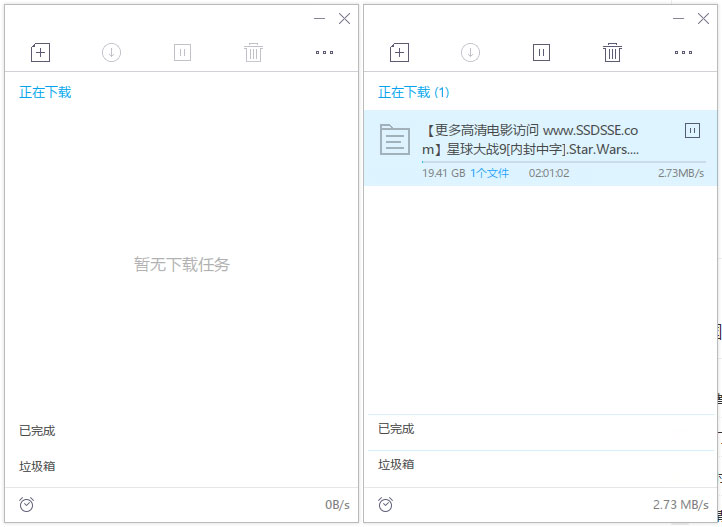Delete selected task with right window trash
The image size is (722, 527).
[x=612, y=52]
